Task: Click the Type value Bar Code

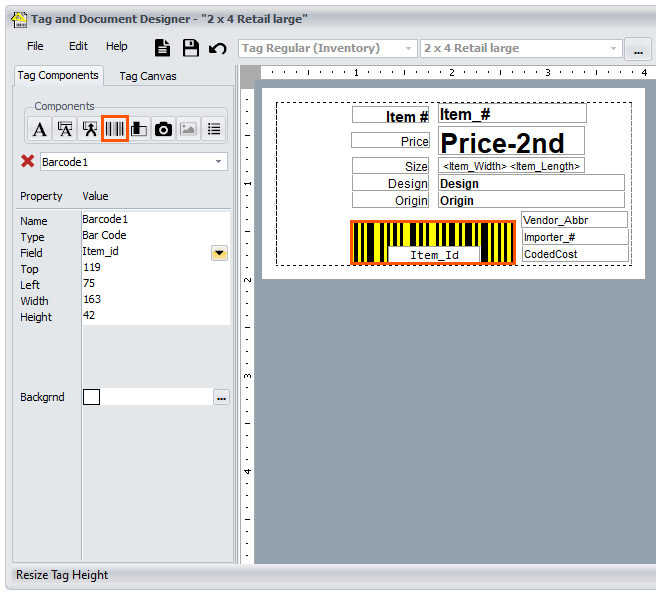Action: (x=156, y=235)
